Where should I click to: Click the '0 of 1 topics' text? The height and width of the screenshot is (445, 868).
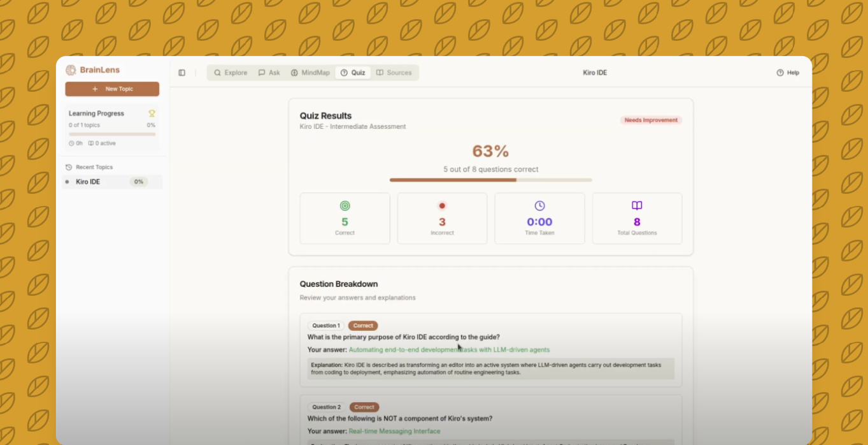(84, 125)
